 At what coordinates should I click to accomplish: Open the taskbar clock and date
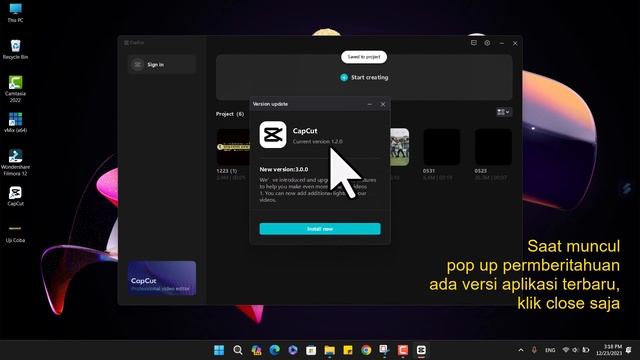(x=609, y=350)
